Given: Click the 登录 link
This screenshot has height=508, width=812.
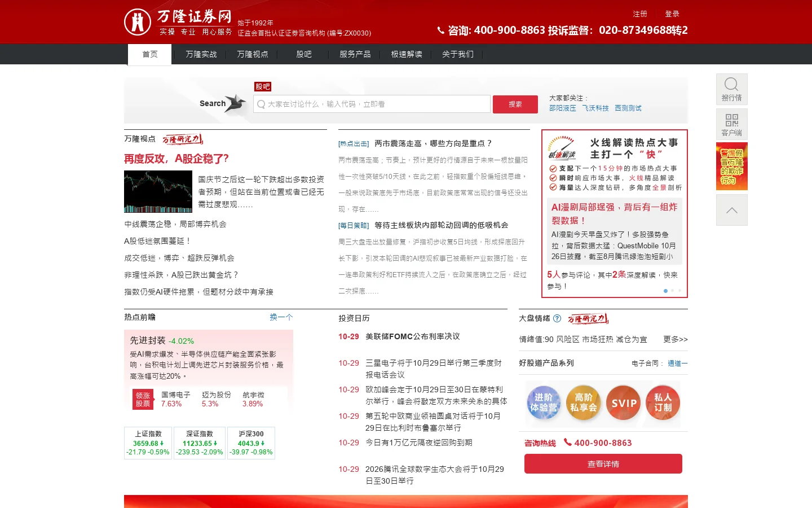Looking at the screenshot, I should pyautogui.click(x=672, y=14).
